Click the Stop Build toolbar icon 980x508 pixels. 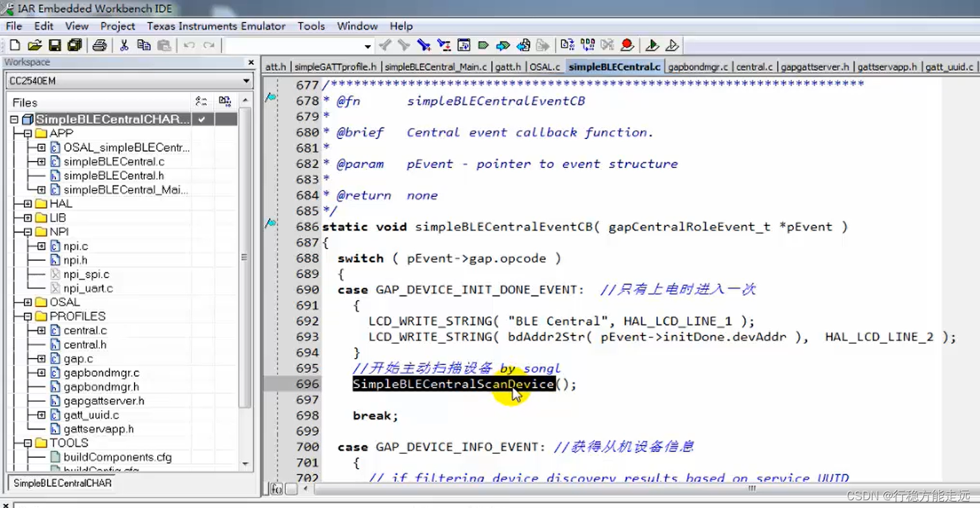pyautogui.click(x=607, y=45)
